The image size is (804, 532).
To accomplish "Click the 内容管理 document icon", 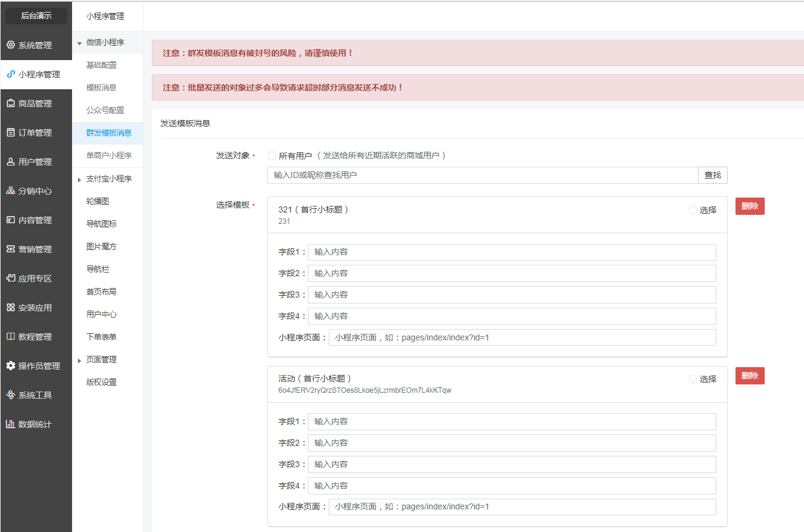I will pos(11,220).
